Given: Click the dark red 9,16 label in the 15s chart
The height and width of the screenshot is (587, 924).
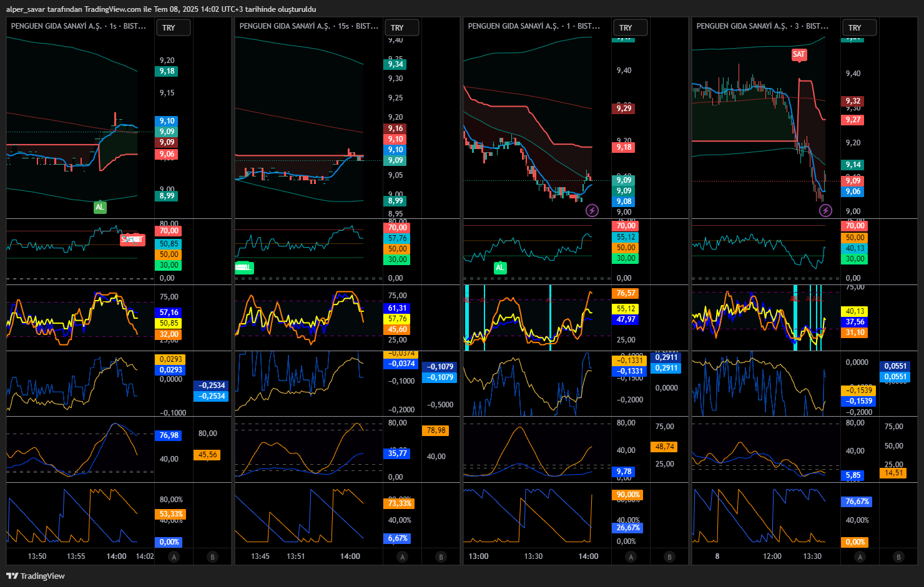Looking at the screenshot, I should pyautogui.click(x=395, y=129).
